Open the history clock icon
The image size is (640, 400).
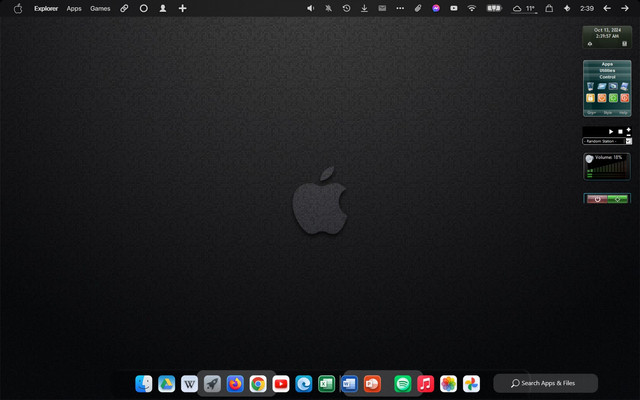pos(346,8)
